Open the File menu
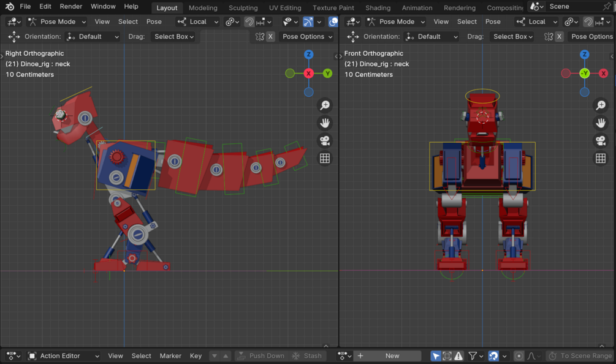Screen dimensions: 616x364 tap(25, 6)
